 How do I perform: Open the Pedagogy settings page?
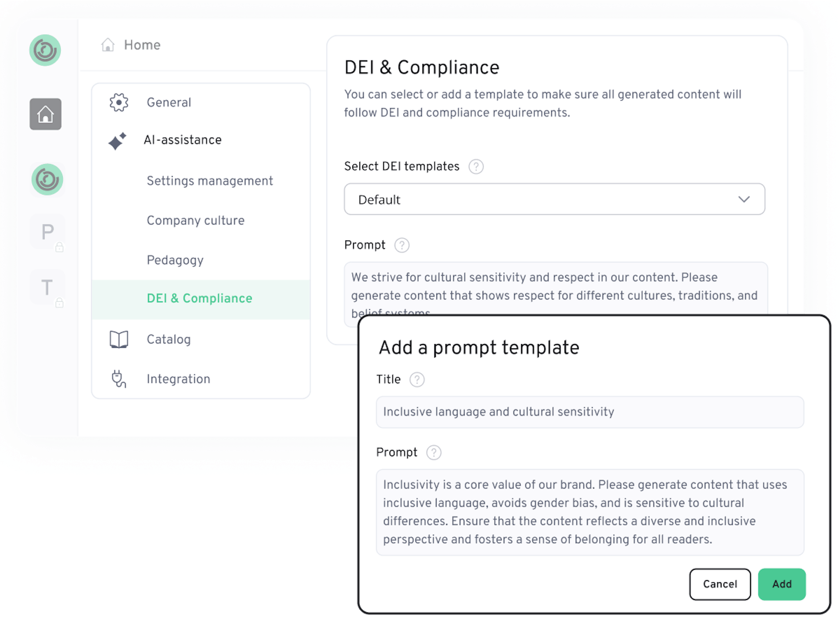175,260
